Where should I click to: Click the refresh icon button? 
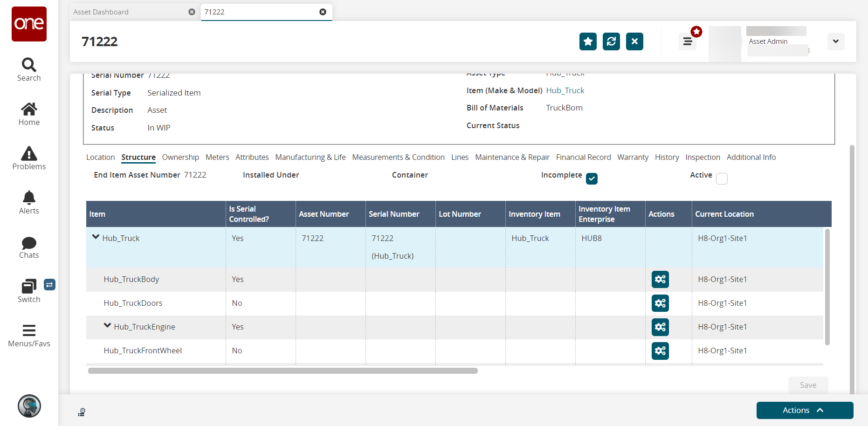point(611,41)
